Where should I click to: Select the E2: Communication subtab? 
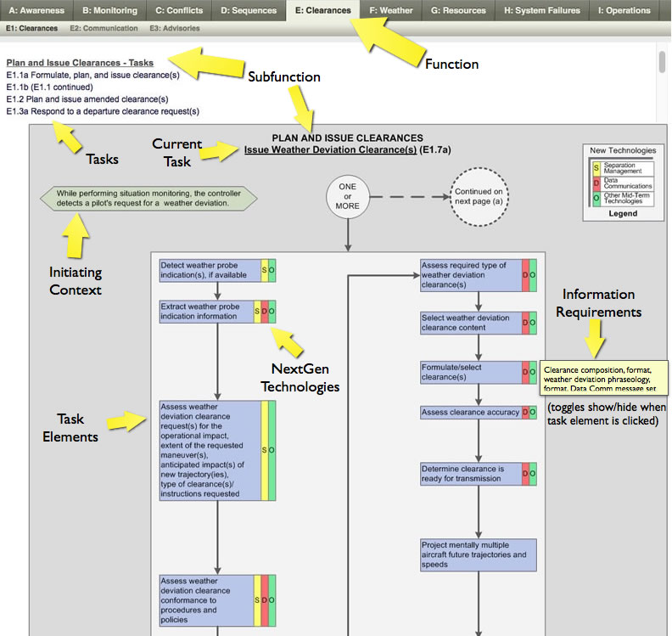point(104,29)
